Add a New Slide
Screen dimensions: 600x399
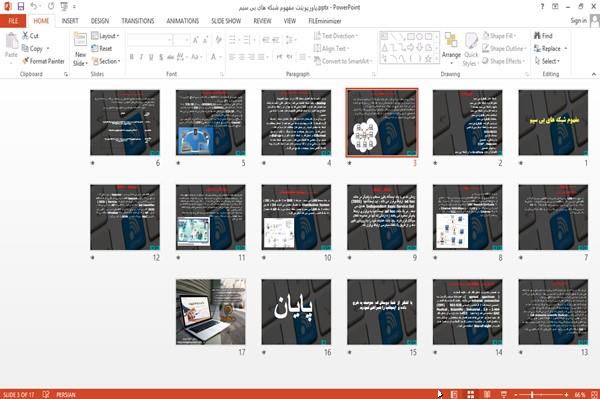pyautogui.click(x=80, y=50)
